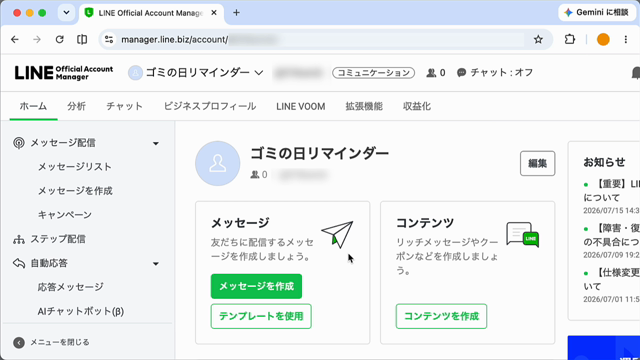The image size is (640, 360).
Task: Click the green メッセージを作成 button
Action: coord(256,286)
